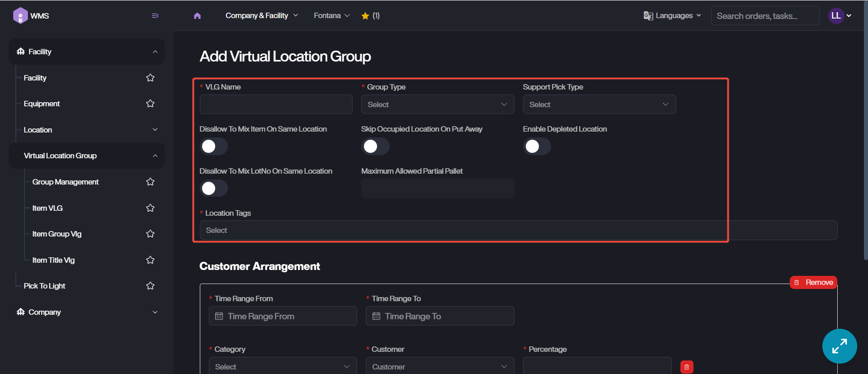Collapse the sidebar with the menu icon
Image resolution: width=868 pixels, height=374 pixels.
[x=155, y=16]
